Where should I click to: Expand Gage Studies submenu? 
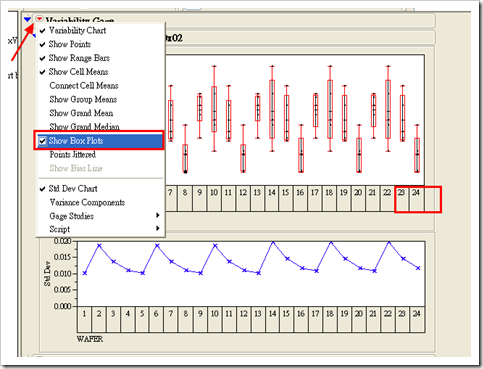pyautogui.click(x=101, y=216)
